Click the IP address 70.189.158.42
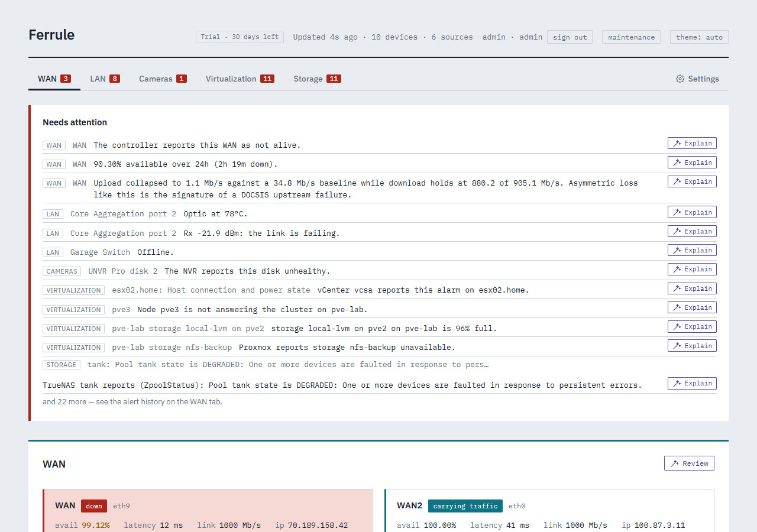 click(x=318, y=525)
